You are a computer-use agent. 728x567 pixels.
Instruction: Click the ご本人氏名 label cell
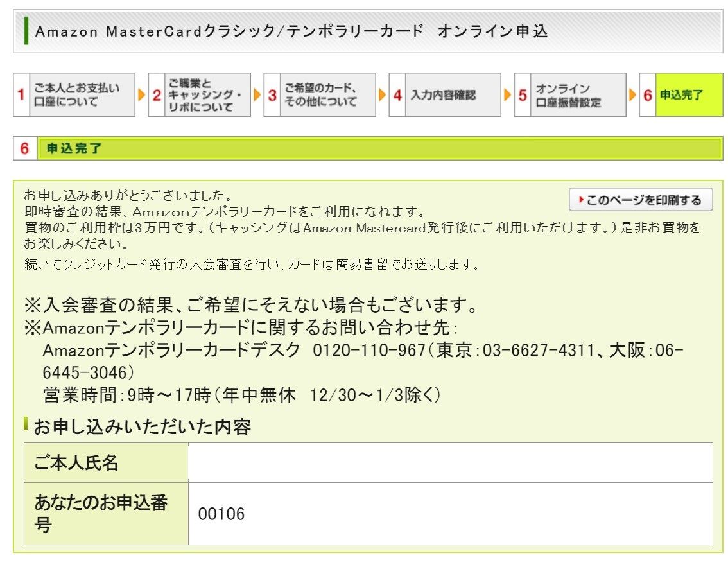(x=107, y=462)
